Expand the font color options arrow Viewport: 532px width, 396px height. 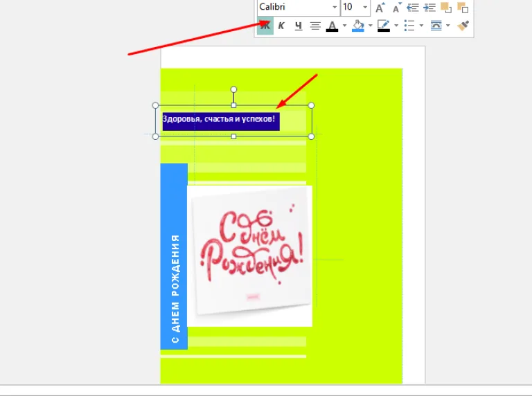pos(345,26)
